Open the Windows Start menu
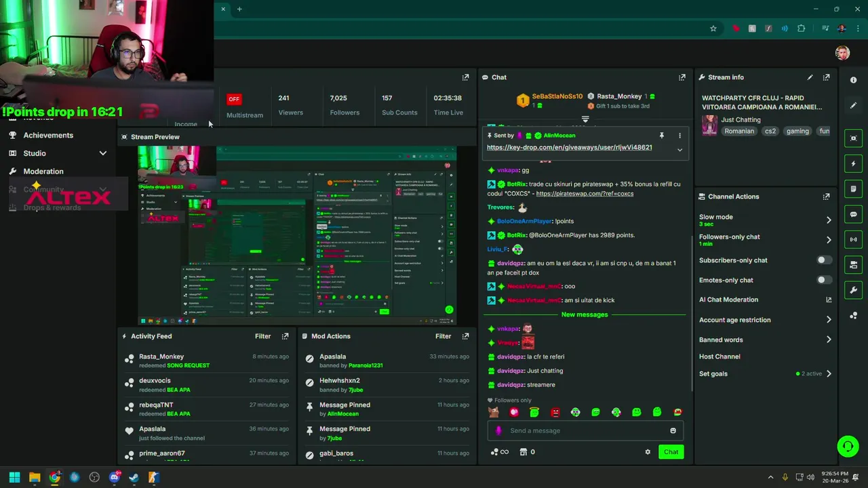Image resolution: width=868 pixels, height=488 pixels. (x=14, y=477)
